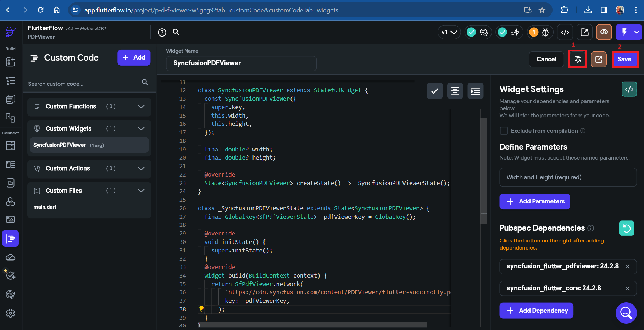Open Data Types sidebar icon
The height and width of the screenshot is (330, 644).
11,164
